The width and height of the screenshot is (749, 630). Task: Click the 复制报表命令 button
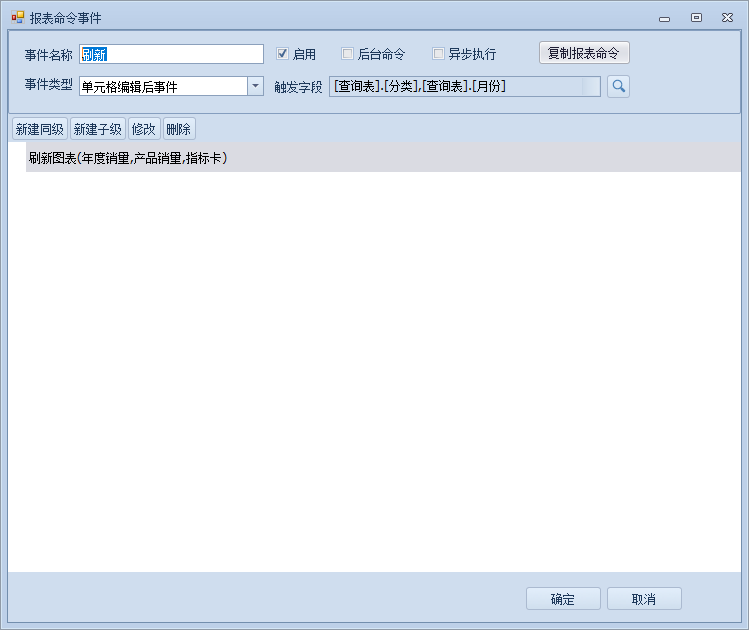tap(583, 53)
